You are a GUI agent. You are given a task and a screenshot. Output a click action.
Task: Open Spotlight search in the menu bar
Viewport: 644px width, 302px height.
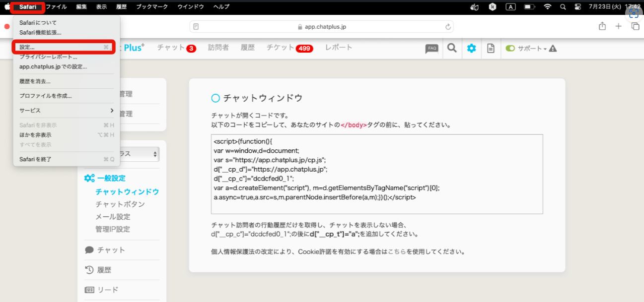click(x=563, y=7)
